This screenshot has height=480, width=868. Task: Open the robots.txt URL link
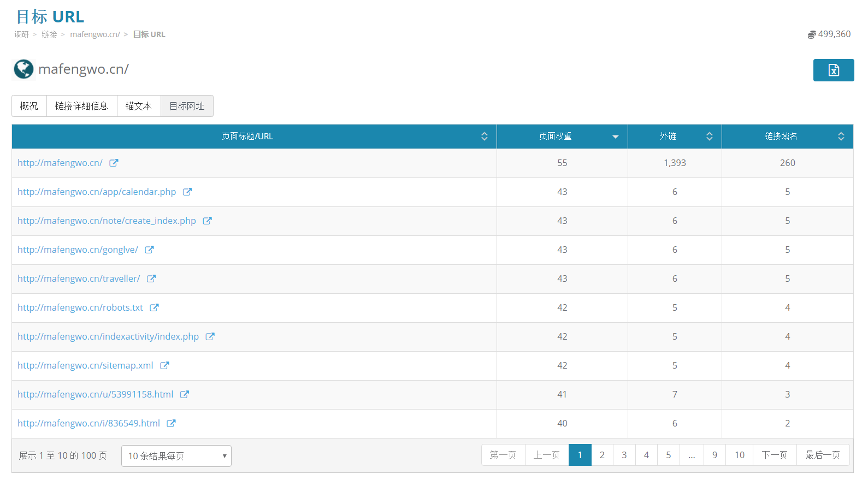click(x=80, y=307)
